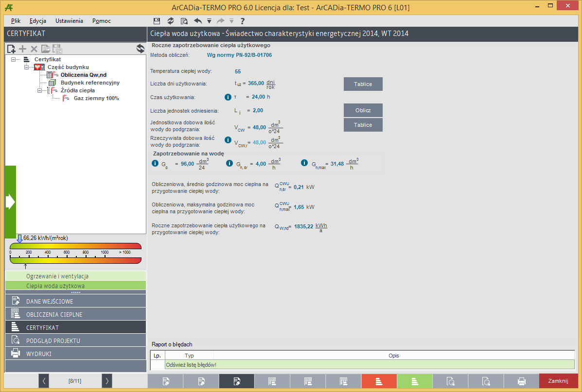
Task: Select the Część budynku tree row
Action: tap(68, 67)
